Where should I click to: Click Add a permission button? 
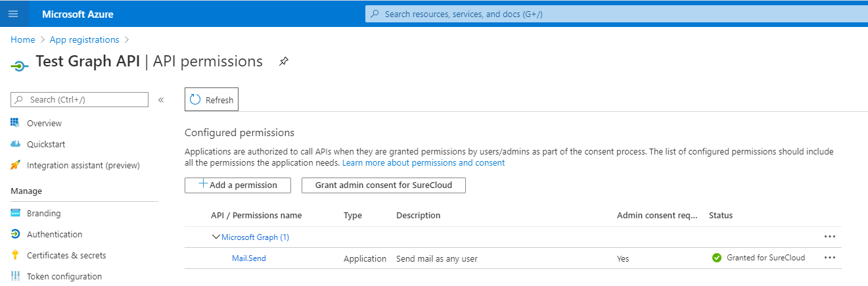tap(237, 185)
